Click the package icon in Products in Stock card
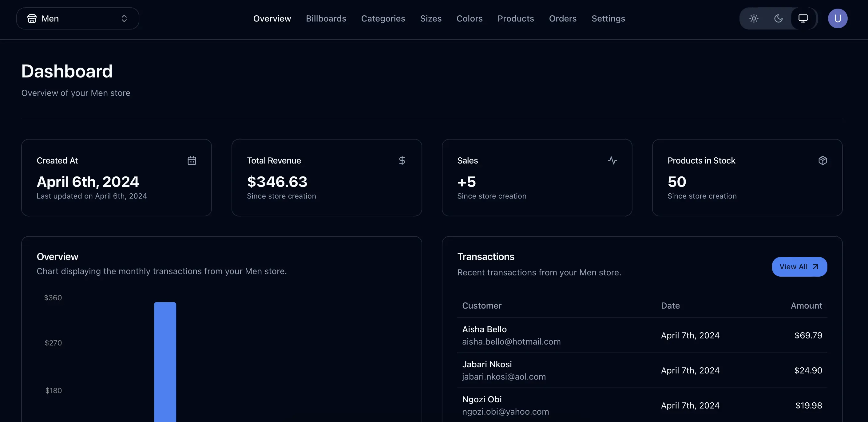The image size is (868, 422). tap(822, 161)
